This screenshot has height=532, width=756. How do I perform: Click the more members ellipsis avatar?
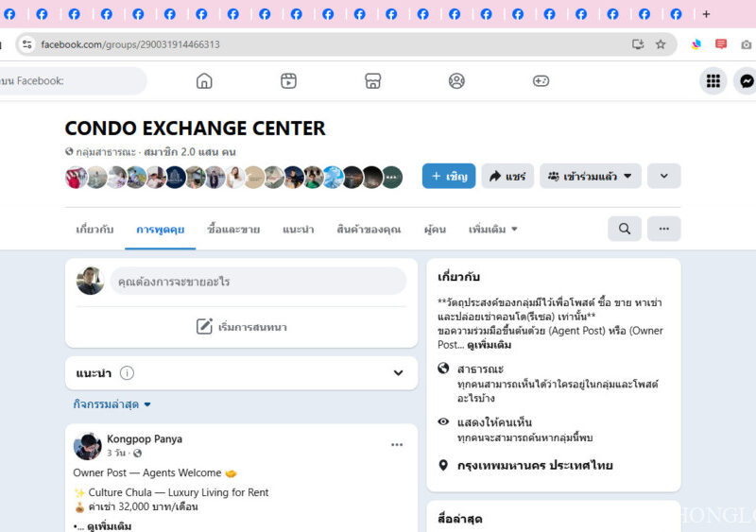point(392,177)
